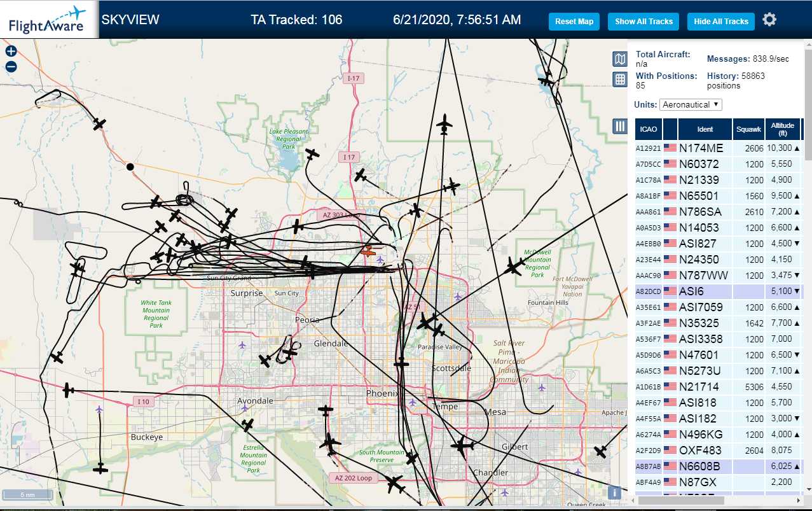Click the purple airport icon near Glendale
The image size is (812, 511).
click(242, 345)
